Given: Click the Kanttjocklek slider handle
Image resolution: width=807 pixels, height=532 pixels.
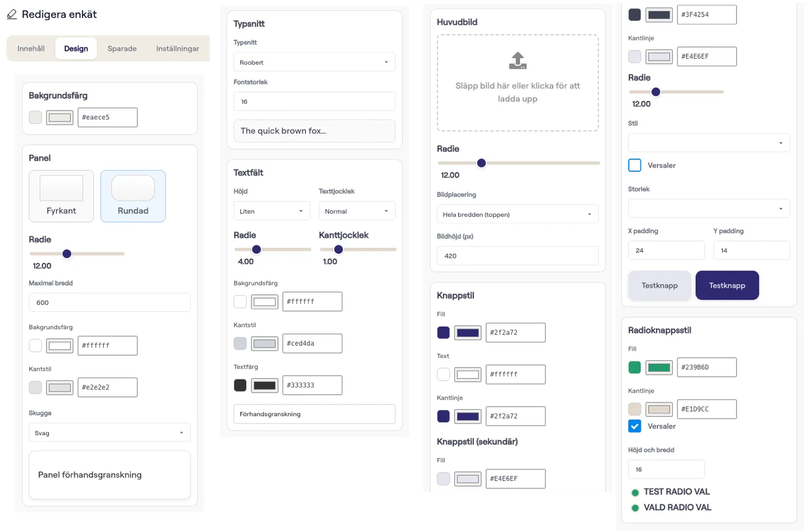Looking at the screenshot, I should pyautogui.click(x=338, y=250).
